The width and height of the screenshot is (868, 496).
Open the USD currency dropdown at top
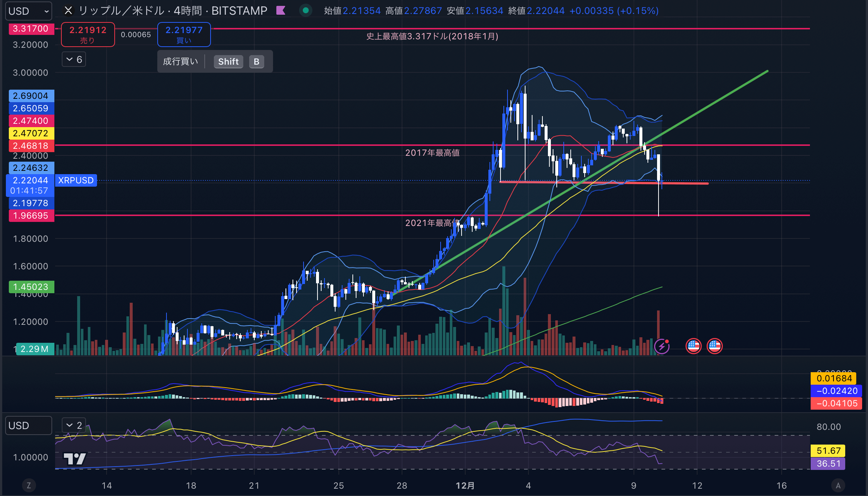click(x=29, y=11)
